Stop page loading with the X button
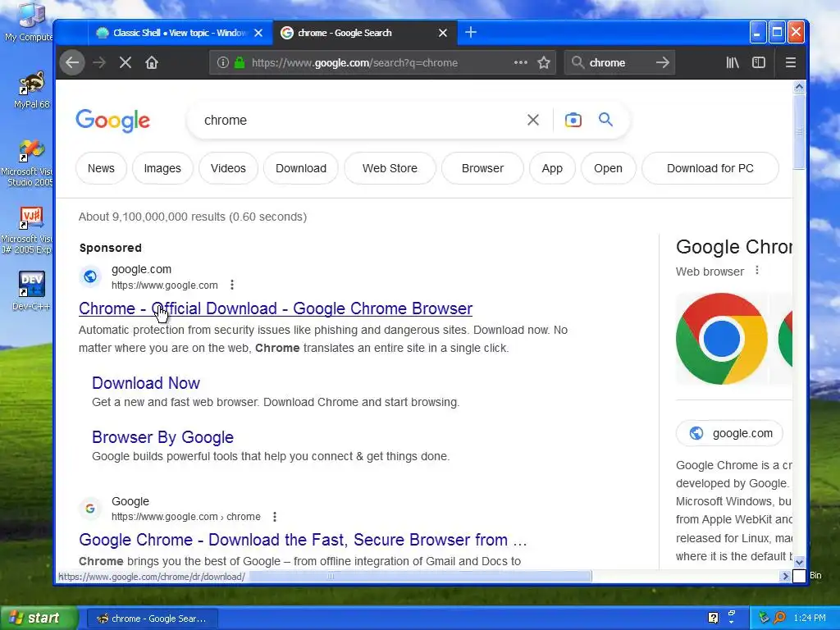 (126, 62)
